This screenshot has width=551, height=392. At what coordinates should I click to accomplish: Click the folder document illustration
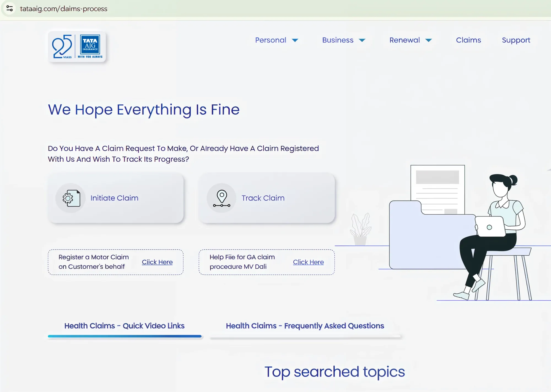[x=433, y=217]
